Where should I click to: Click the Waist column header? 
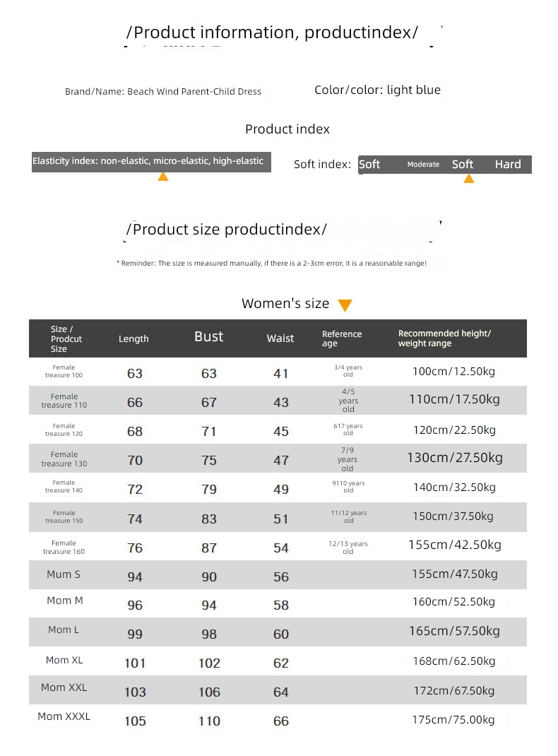click(280, 338)
